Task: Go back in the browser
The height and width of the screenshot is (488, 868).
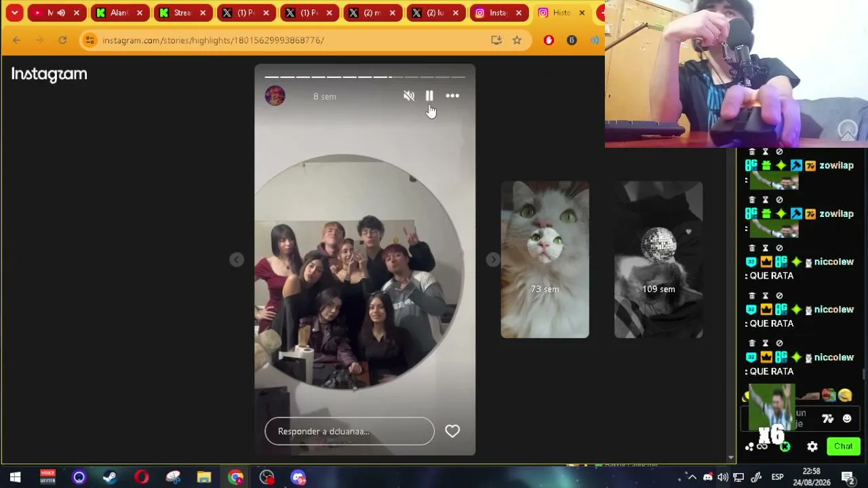Action: (x=16, y=40)
